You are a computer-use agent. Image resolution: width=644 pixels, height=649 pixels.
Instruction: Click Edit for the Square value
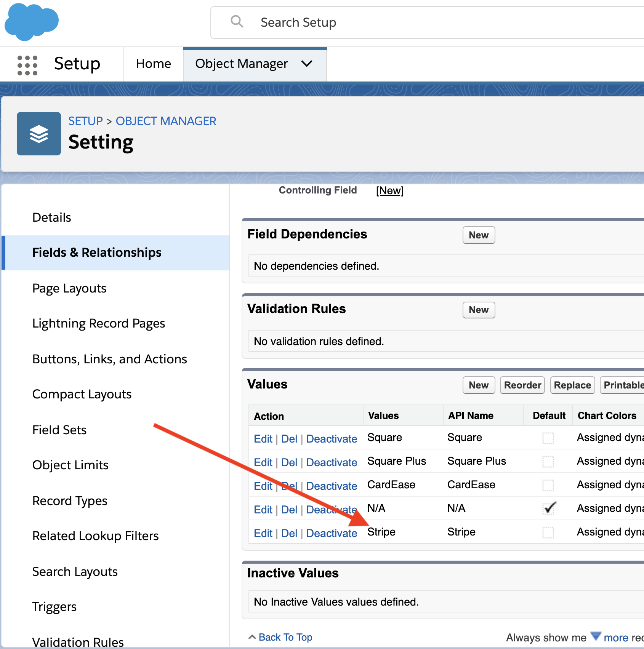(x=263, y=439)
